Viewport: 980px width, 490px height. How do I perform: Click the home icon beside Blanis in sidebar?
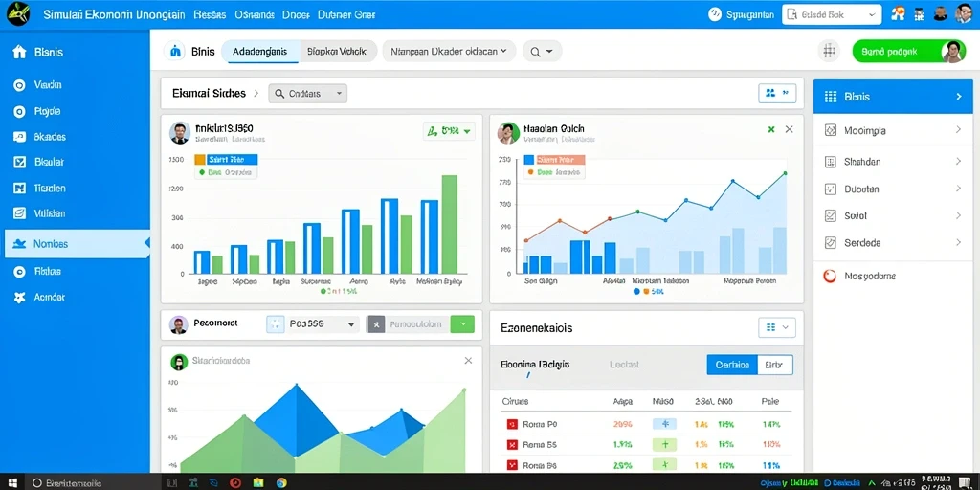pyautogui.click(x=20, y=52)
